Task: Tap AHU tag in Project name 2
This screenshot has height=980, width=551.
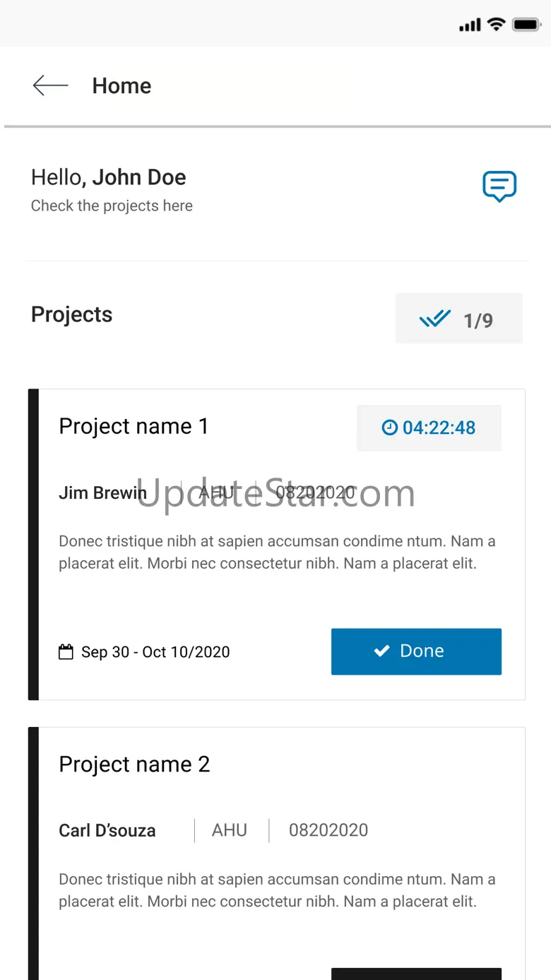Action: (230, 830)
